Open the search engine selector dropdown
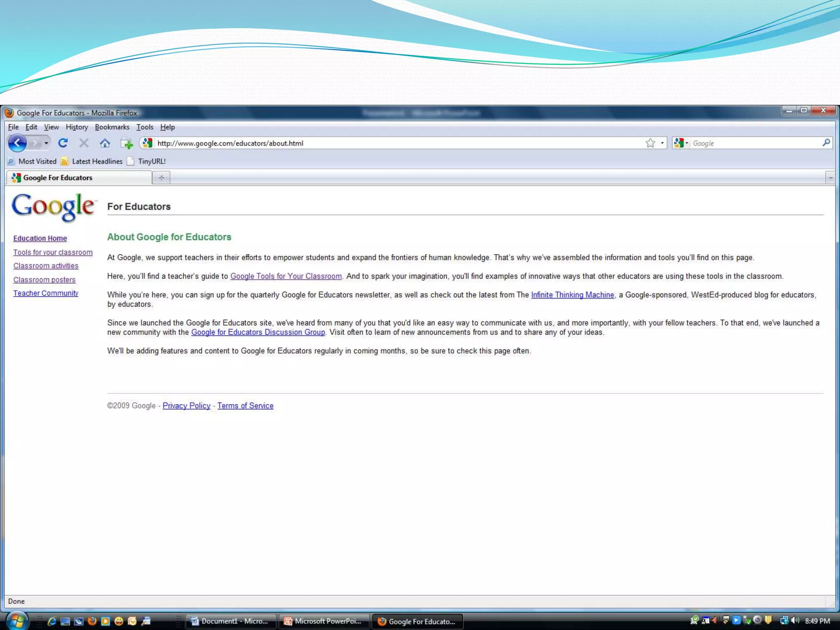This screenshot has width=840, height=630. [681, 143]
